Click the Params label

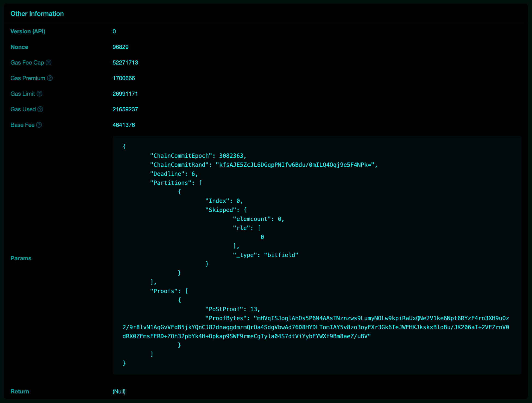21,258
